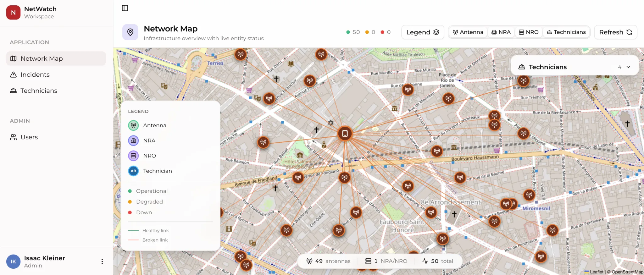Image resolution: width=644 pixels, height=275 pixels.
Task: Click the NetWatch red logo icon
Action: [13, 13]
